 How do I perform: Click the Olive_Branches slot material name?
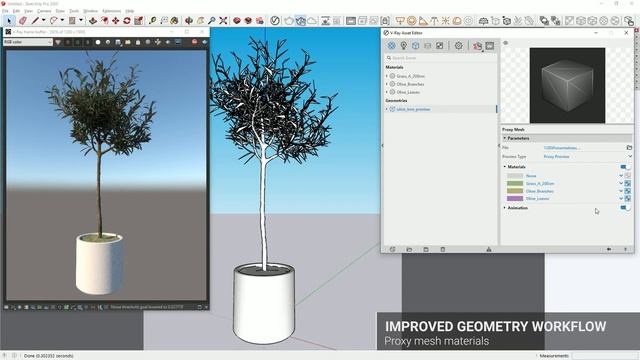[540, 191]
